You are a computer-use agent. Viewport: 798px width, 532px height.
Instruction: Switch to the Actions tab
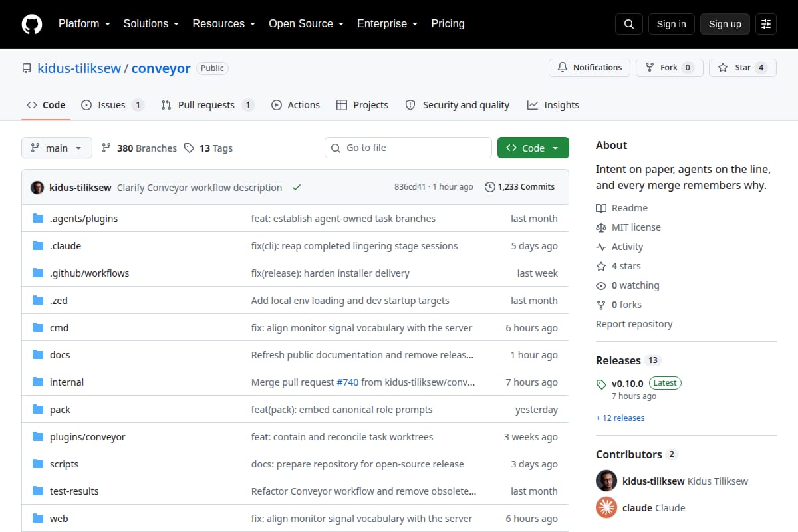(296, 105)
